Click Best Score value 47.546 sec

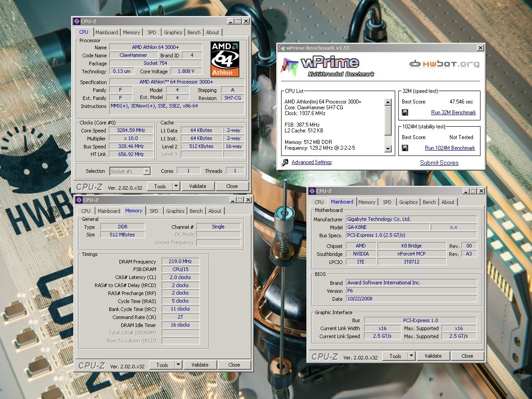(461, 102)
